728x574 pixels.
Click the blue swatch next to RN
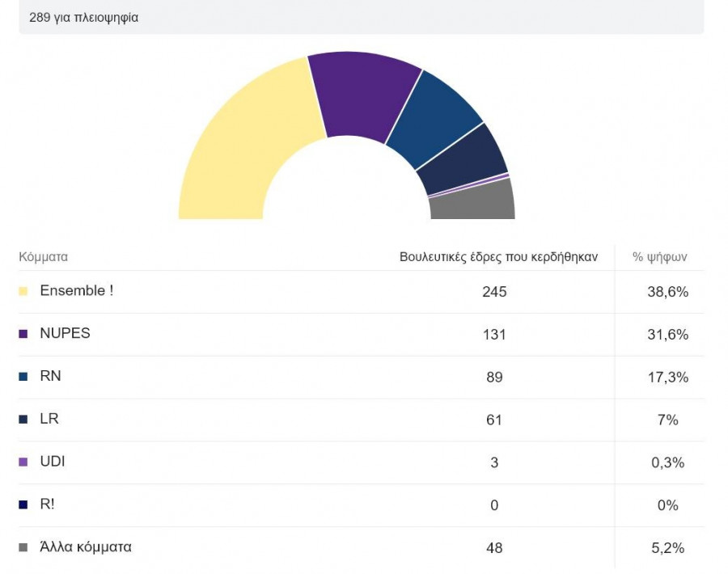tap(23, 377)
